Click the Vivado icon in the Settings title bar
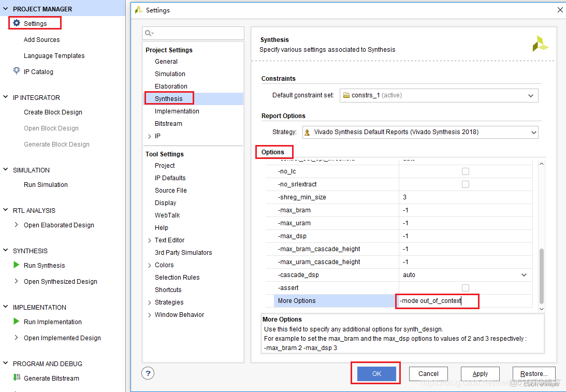This screenshot has width=566, height=392. tap(139, 10)
